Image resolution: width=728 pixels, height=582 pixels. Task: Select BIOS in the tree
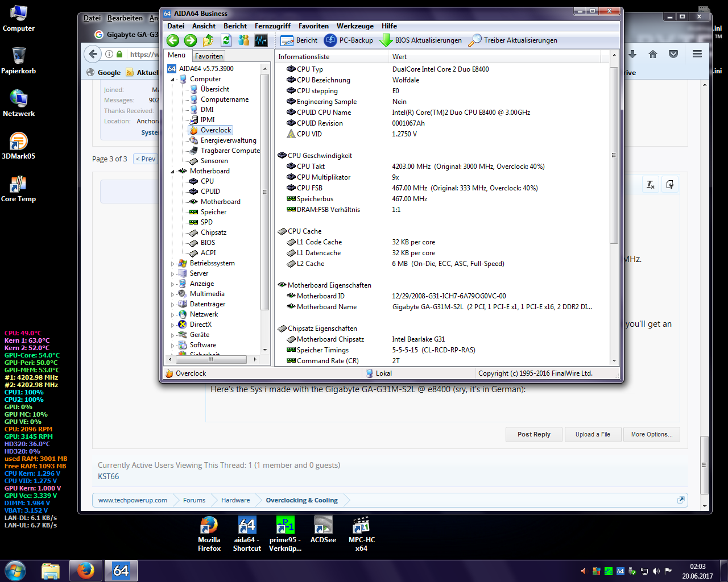208,243
